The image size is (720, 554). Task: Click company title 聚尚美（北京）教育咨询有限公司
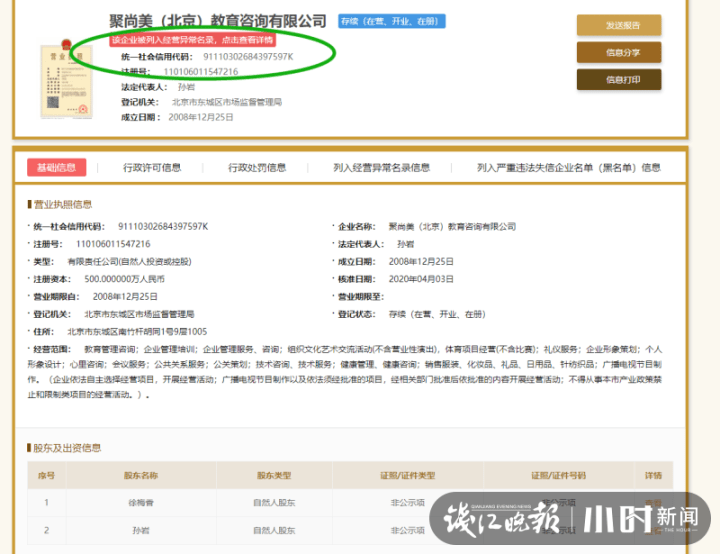pos(218,21)
